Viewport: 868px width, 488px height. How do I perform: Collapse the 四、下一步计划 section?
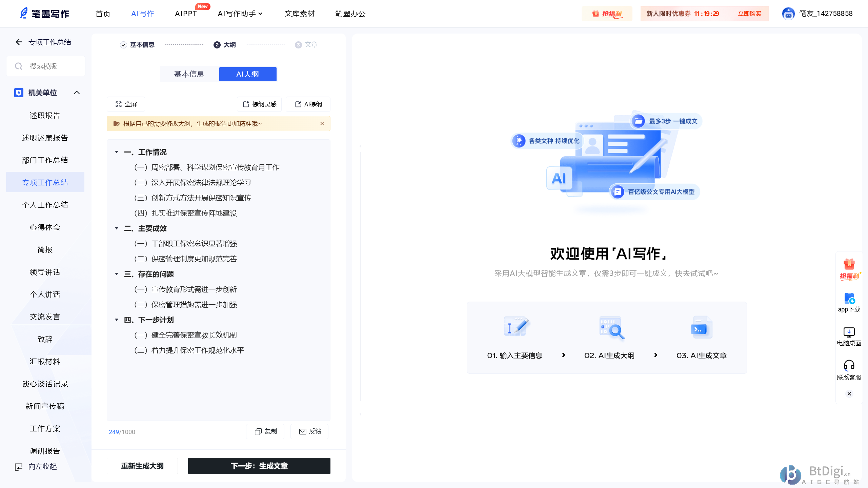pos(117,320)
